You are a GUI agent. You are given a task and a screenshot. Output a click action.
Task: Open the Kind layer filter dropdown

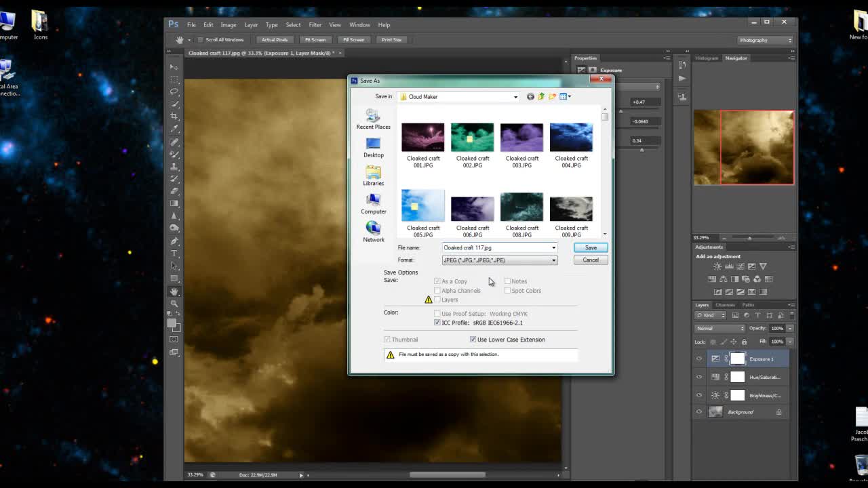[x=710, y=315]
